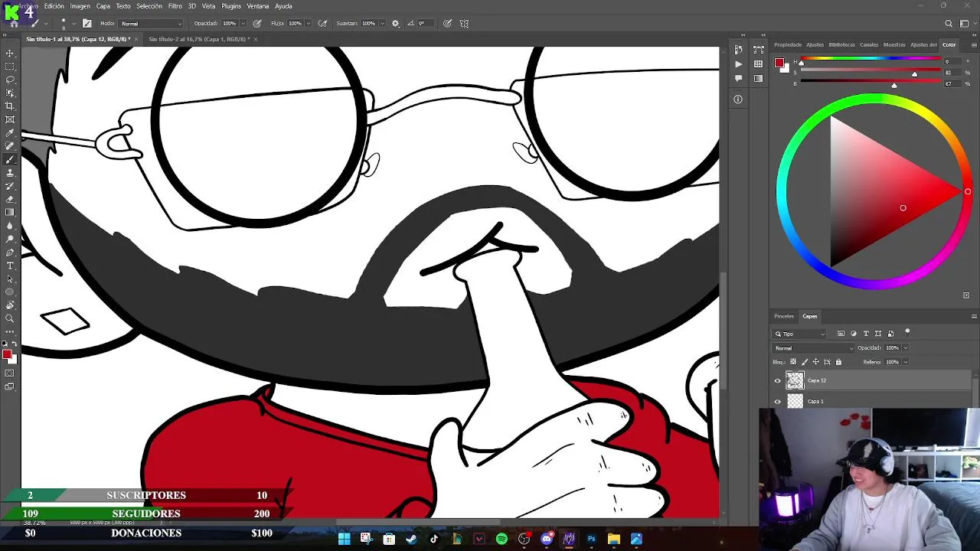
Task: Select the Clone Stamp tool
Action: pos(10,173)
